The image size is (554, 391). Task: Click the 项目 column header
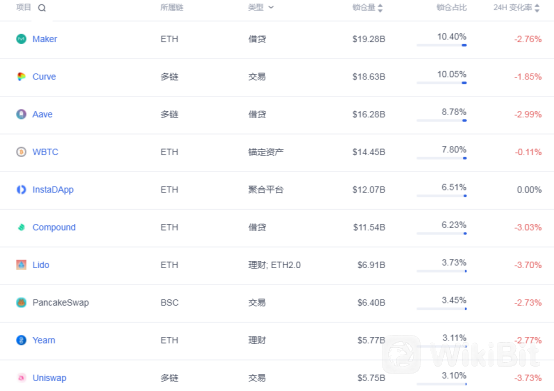point(24,7)
